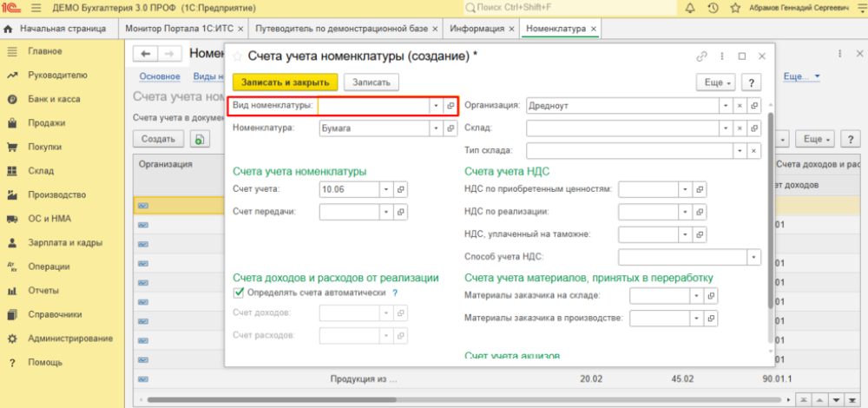868x408 pixels.
Task: Expand the Номенклатура dropdown arrow
Action: 437,128
